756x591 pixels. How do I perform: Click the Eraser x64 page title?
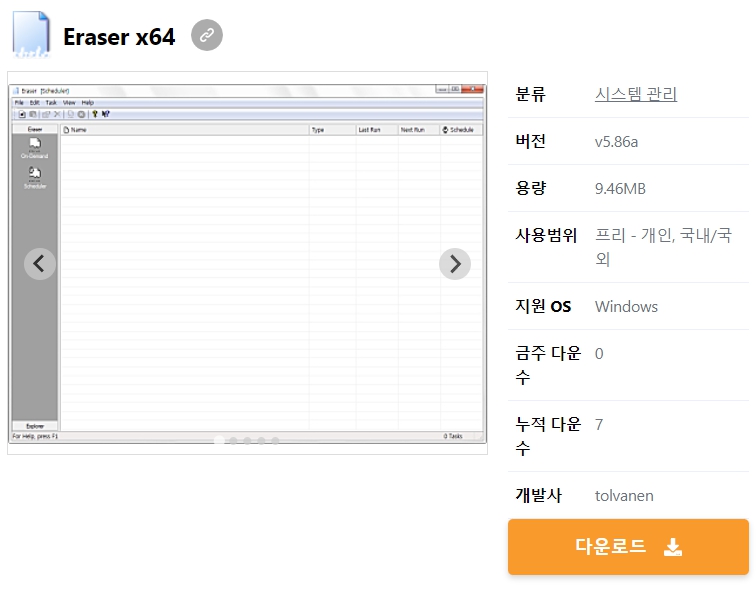tap(119, 37)
